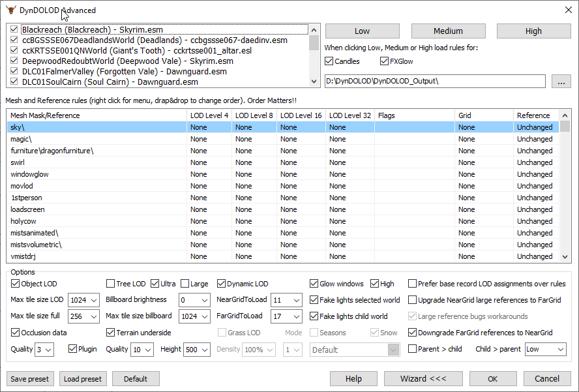This screenshot has height=392, width=579.
Task: Disable the Glow windows checkbox
Action: click(x=314, y=284)
